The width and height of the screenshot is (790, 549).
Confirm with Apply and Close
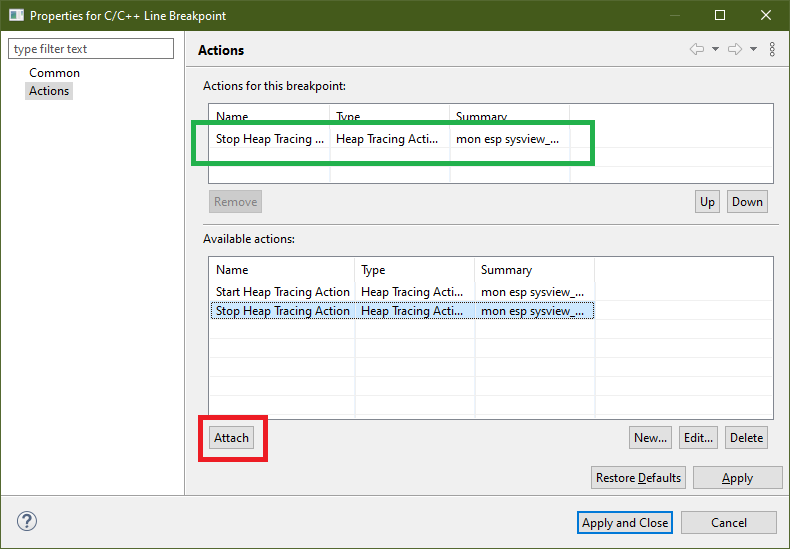point(625,522)
